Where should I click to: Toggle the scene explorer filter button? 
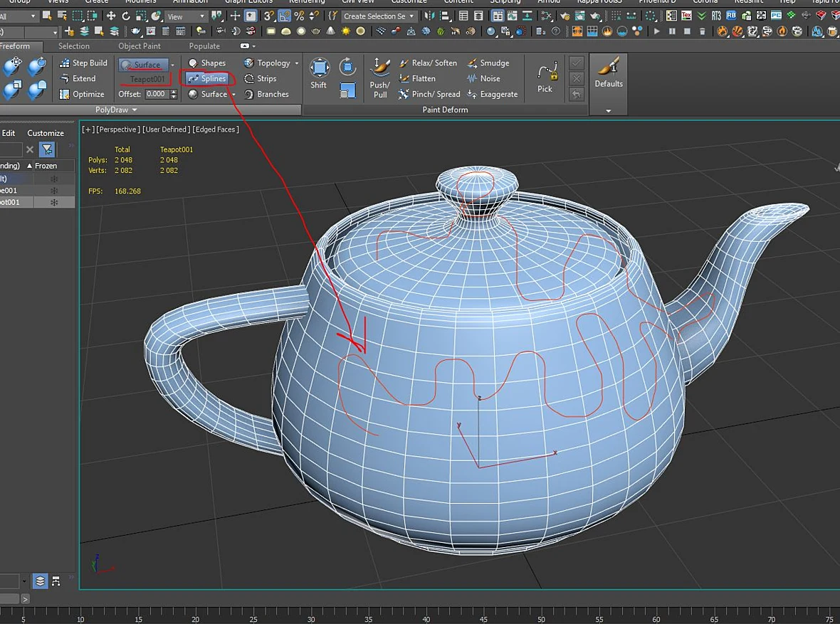point(47,149)
